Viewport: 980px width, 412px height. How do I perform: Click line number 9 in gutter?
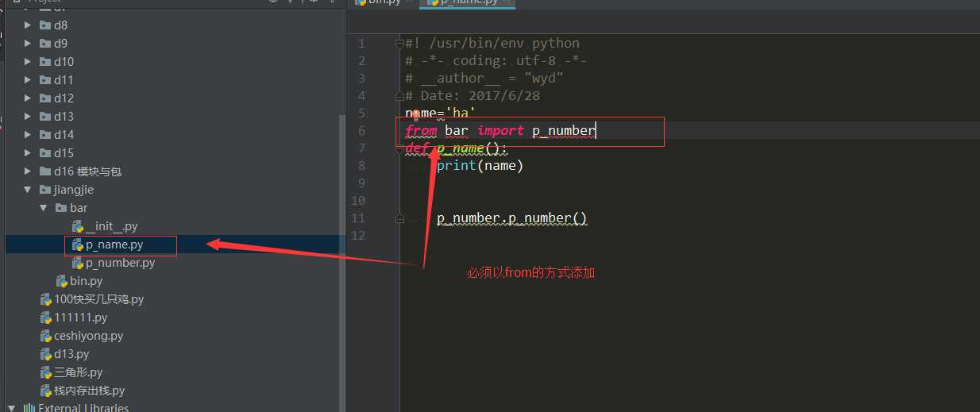tap(361, 183)
